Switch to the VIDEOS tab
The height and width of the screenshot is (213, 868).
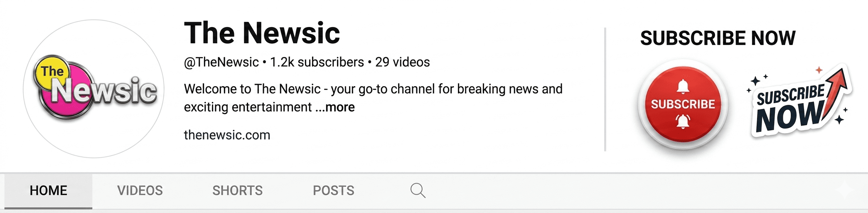click(x=140, y=191)
